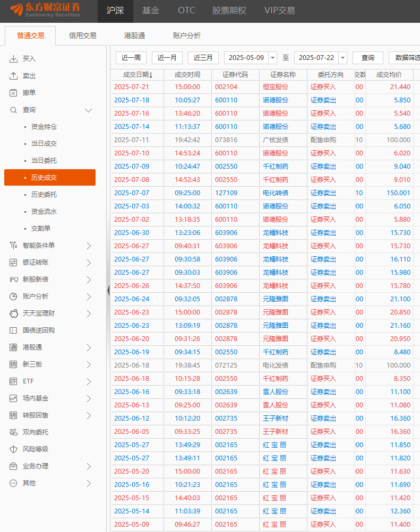Click the 智能条件单 filter icon
The image size is (420, 532).
[13, 245]
